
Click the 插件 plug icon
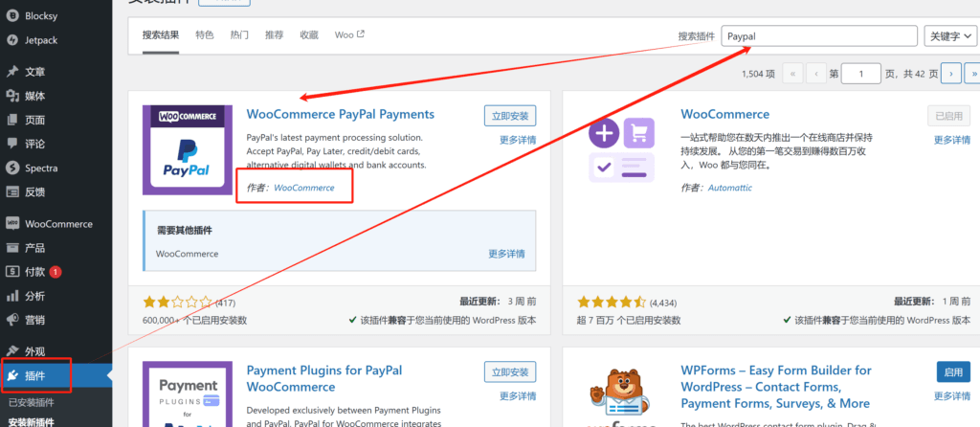11,375
